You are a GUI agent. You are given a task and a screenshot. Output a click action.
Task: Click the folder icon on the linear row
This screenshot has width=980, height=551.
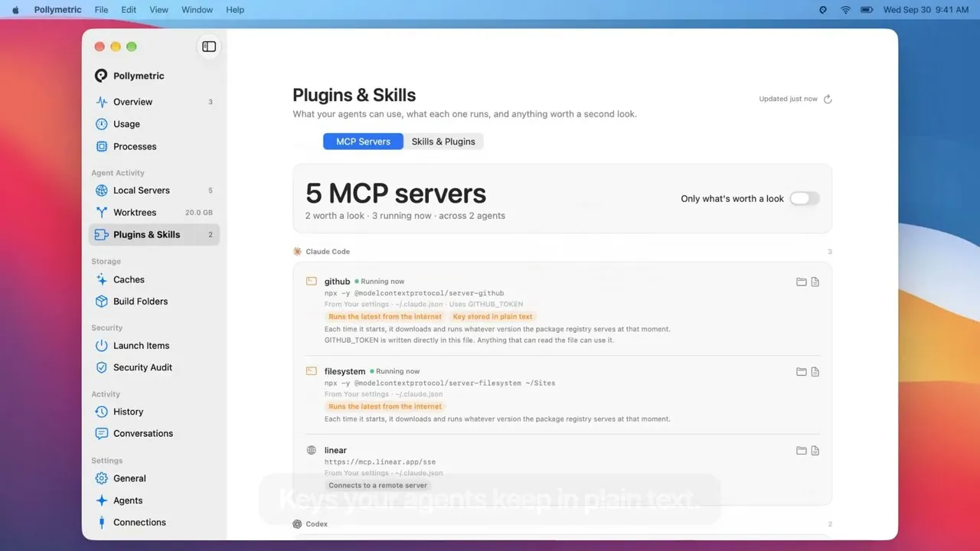(802, 451)
